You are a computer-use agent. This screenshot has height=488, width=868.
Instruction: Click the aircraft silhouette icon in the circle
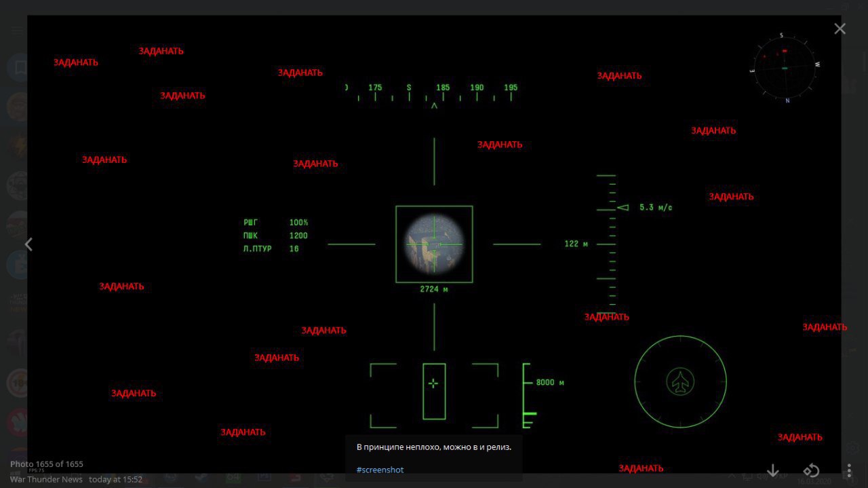(680, 382)
